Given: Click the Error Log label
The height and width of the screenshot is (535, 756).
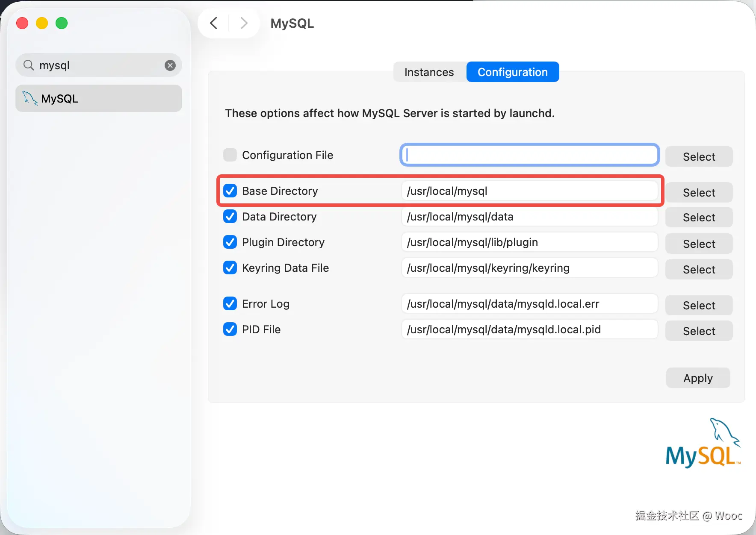Looking at the screenshot, I should [x=266, y=303].
